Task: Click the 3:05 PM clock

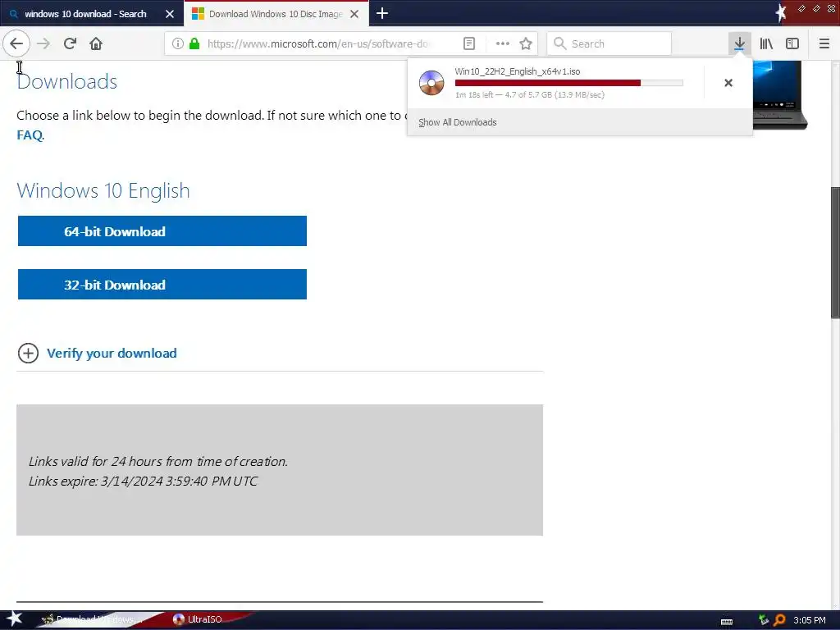Action: click(810, 620)
